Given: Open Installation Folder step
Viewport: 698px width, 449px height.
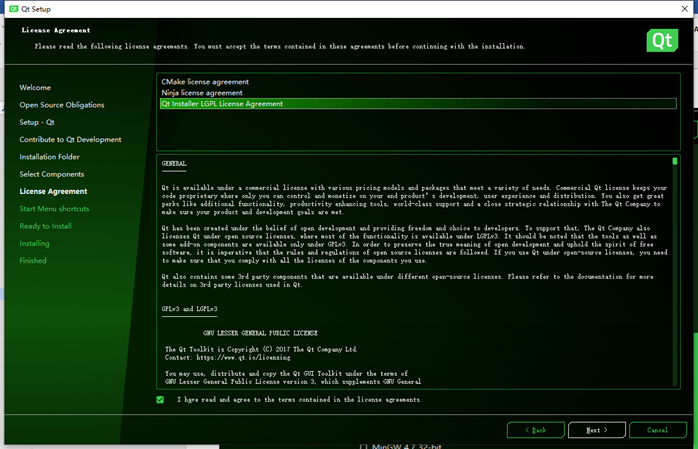Looking at the screenshot, I should coord(49,157).
